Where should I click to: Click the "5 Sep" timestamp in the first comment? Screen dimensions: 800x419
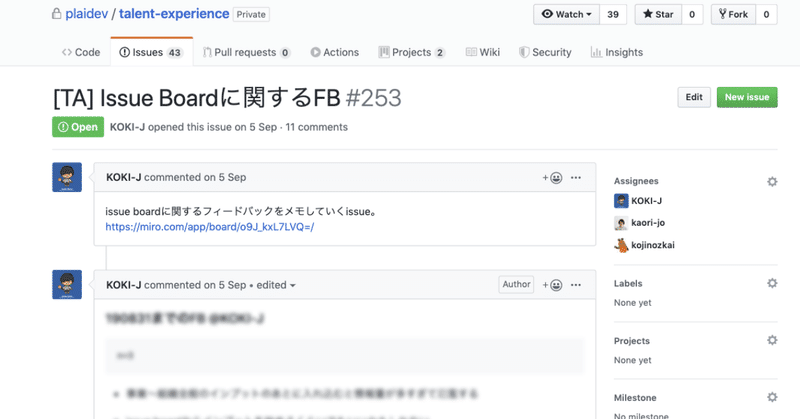[x=232, y=177]
